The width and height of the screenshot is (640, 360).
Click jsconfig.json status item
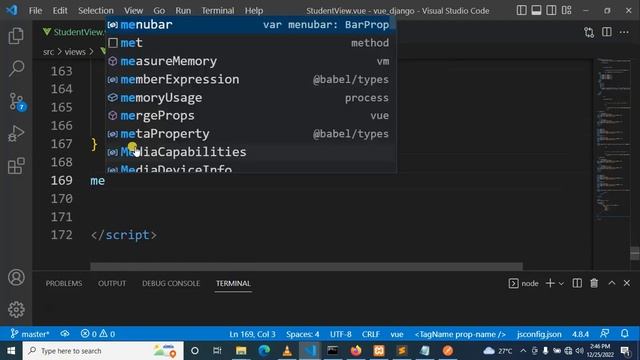coord(539,334)
